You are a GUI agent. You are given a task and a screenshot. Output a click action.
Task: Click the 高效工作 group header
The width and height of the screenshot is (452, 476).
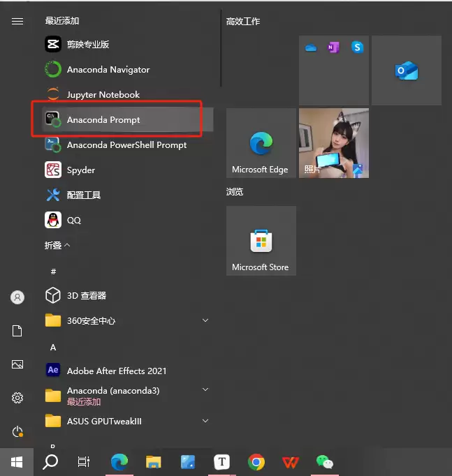click(243, 21)
